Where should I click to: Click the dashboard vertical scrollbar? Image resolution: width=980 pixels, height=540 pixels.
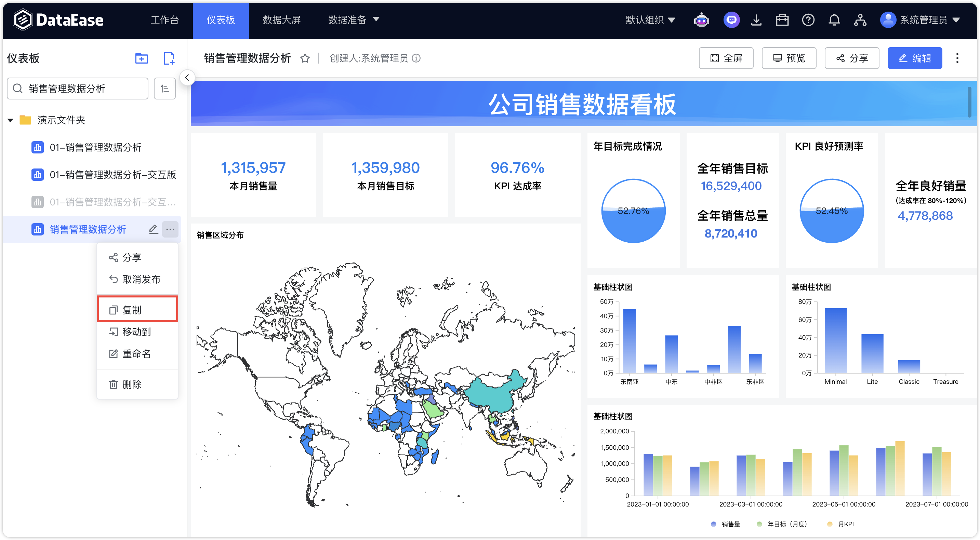pyautogui.click(x=969, y=102)
